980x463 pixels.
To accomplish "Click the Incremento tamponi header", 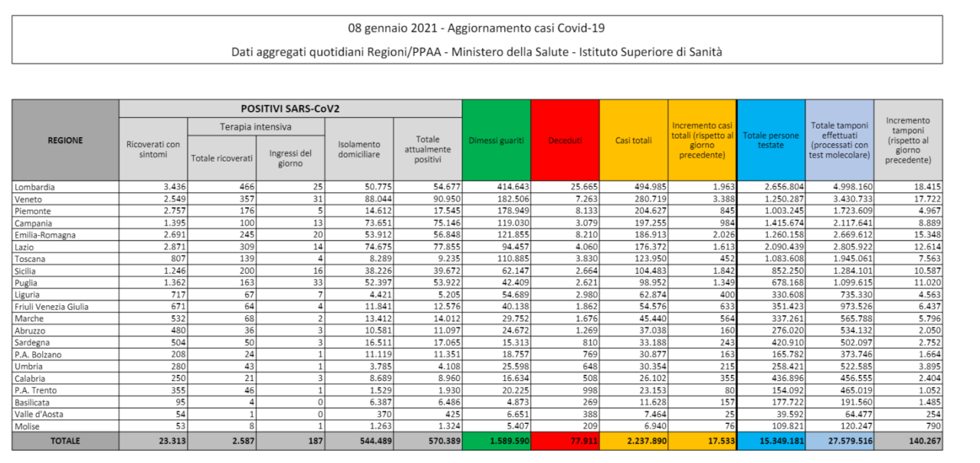I will point(908,140).
